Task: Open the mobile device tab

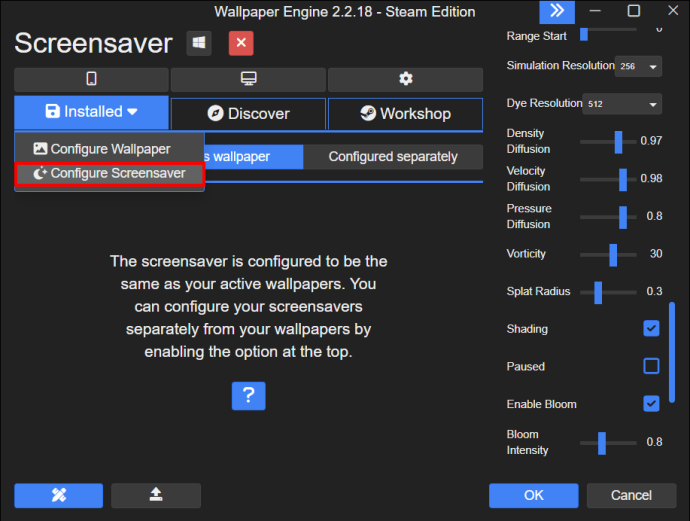Action: pyautogui.click(x=91, y=79)
